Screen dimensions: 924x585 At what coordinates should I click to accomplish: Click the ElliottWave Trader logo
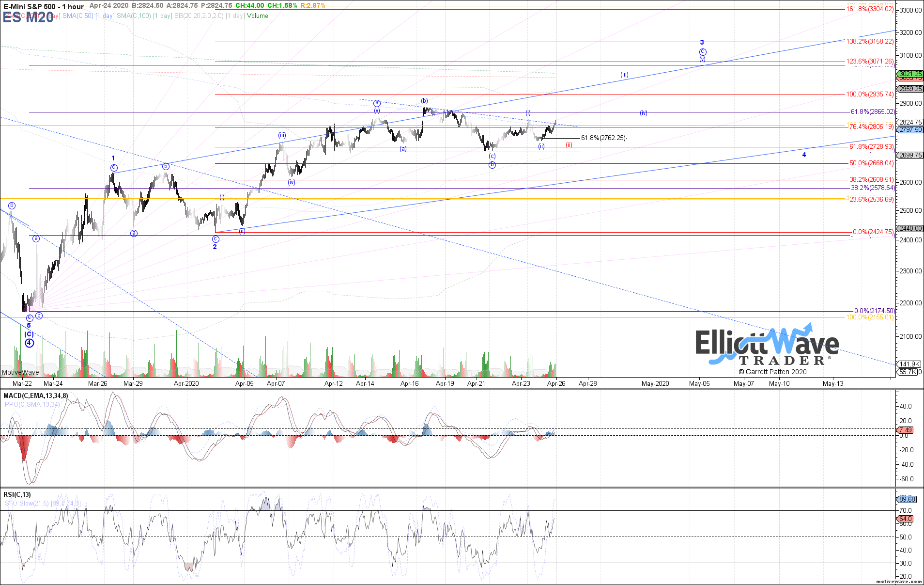[767, 347]
